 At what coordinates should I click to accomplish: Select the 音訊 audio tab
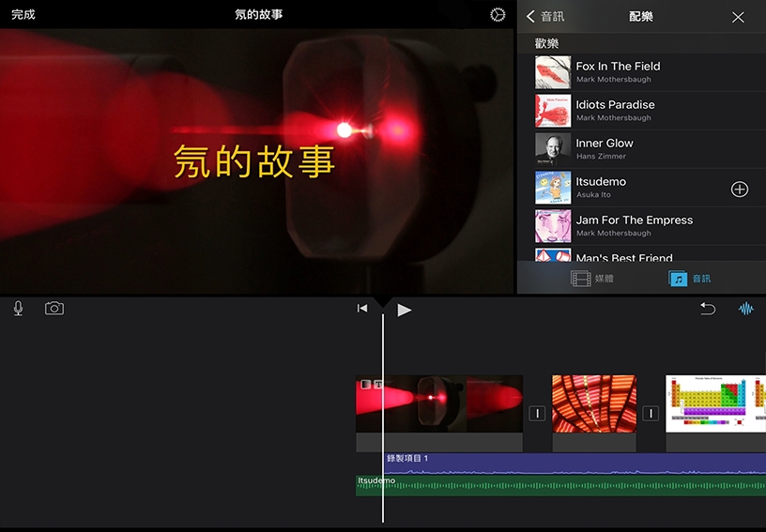(x=690, y=279)
